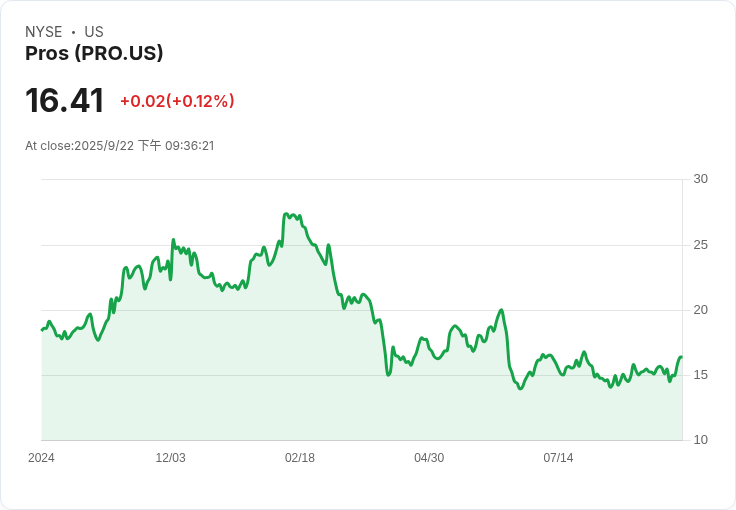Select the 2024 x-axis date label
736x510 pixels.
point(41,458)
